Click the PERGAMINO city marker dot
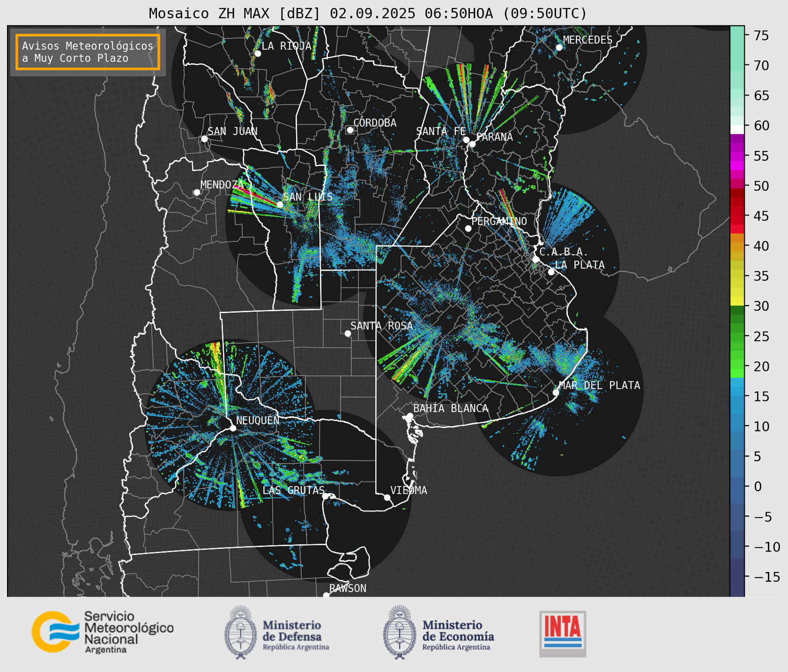The width and height of the screenshot is (788, 672). pyautogui.click(x=468, y=229)
